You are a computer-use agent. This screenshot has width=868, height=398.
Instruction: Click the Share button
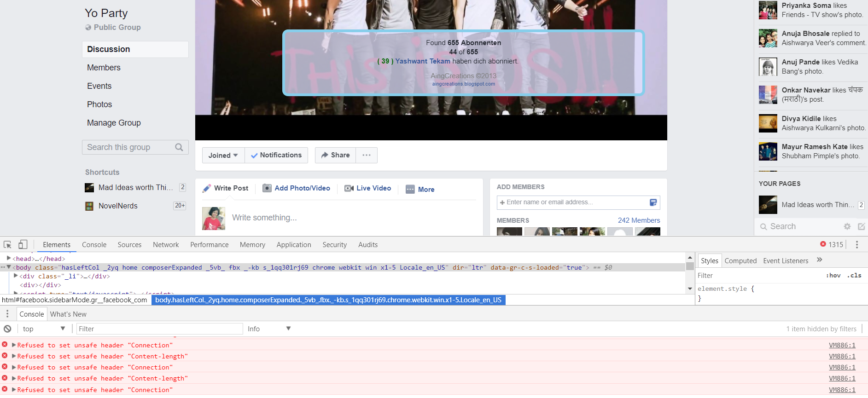point(335,155)
